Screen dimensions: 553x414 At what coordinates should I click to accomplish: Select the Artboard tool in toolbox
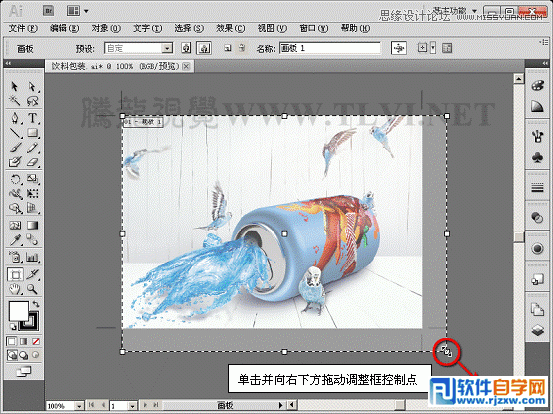coord(16,274)
